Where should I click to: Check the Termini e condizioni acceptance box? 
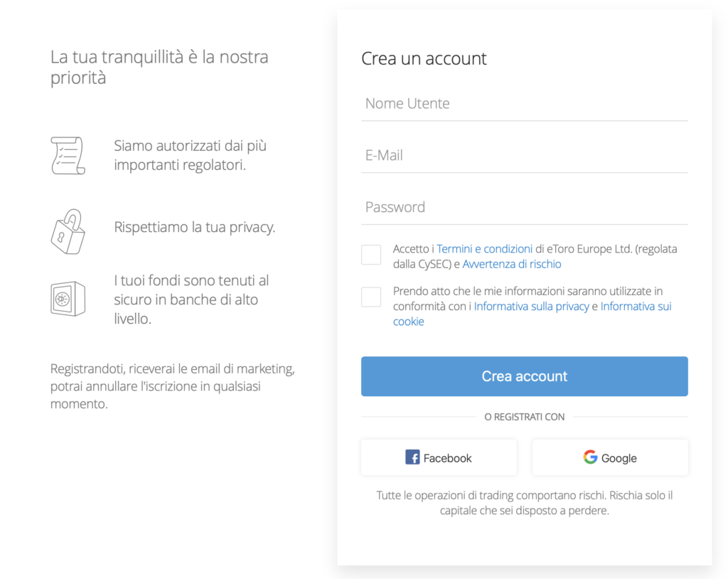(371, 255)
